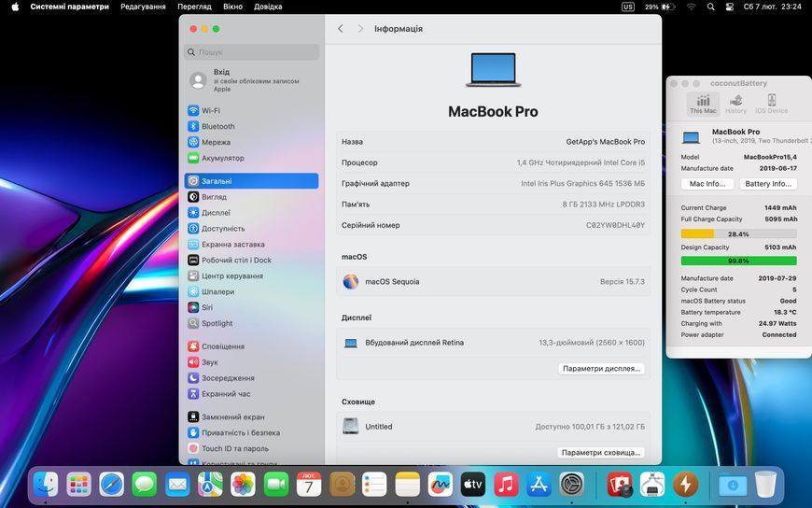Click the Параметри сховища… button
812x508 pixels.
coord(601,453)
